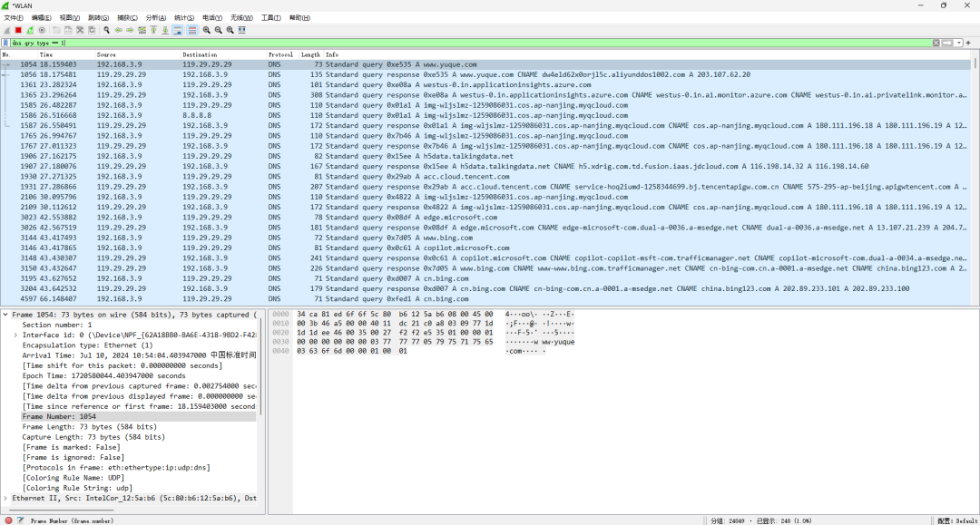Expand the Interface id tree node
The image size is (980, 525).
[15, 335]
